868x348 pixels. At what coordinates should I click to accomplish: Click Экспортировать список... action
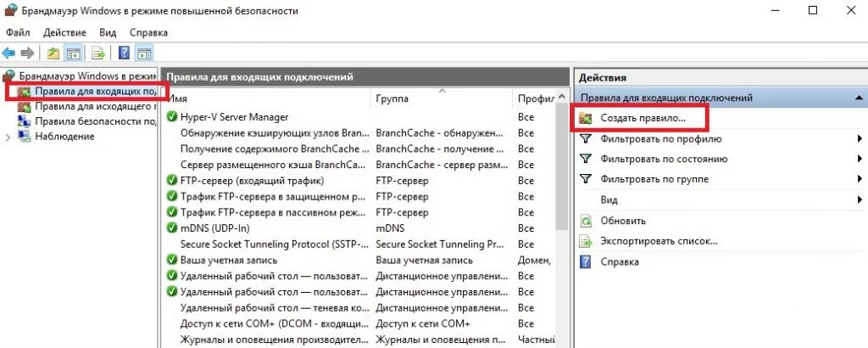pyautogui.click(x=659, y=241)
